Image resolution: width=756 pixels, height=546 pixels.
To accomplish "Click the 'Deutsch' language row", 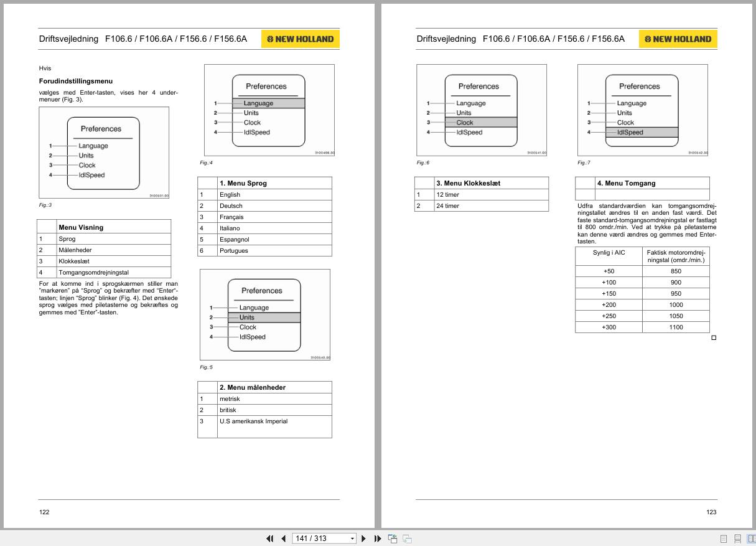I will pos(264,205).
